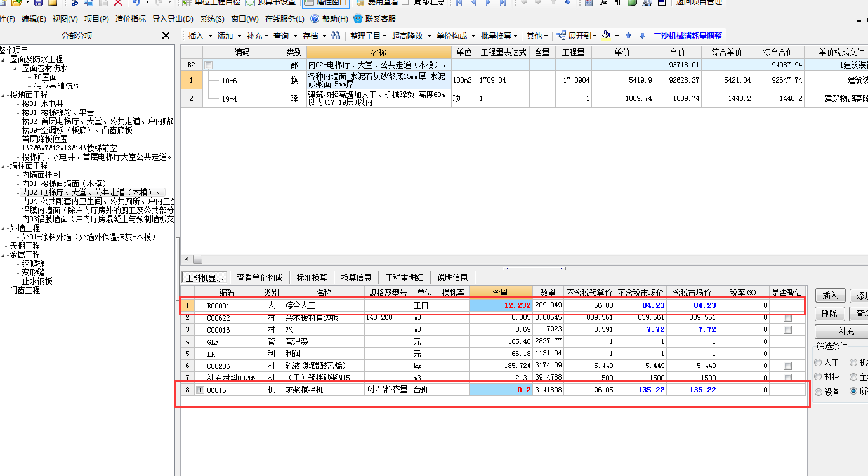Click the blue help question mark icon

point(315,19)
